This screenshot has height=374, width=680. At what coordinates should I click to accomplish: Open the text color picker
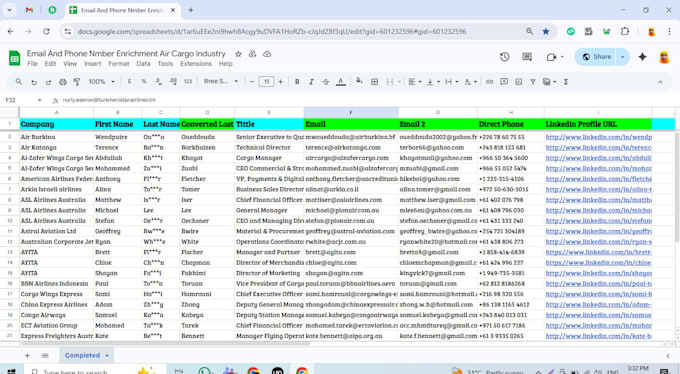coord(341,82)
